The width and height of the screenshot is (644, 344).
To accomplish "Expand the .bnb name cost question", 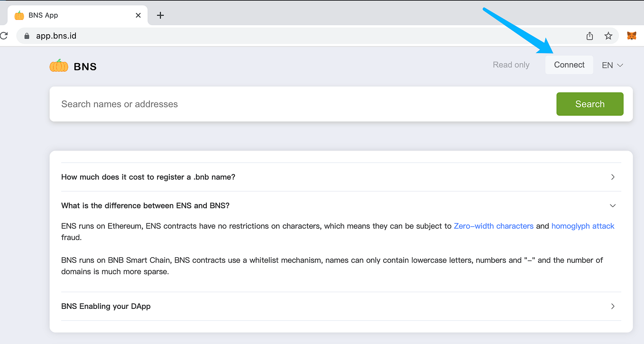I will (x=612, y=177).
